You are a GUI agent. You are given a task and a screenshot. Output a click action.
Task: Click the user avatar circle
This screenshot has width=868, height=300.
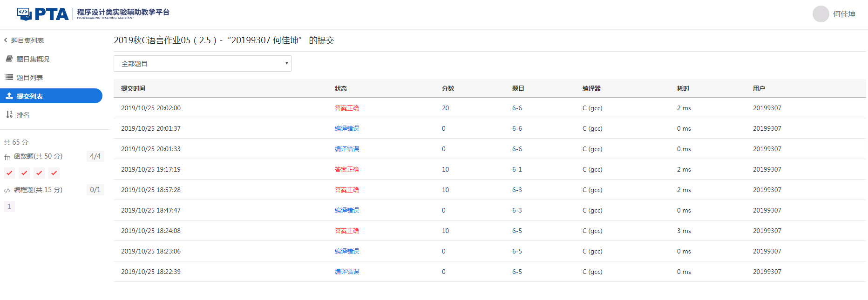coord(821,14)
